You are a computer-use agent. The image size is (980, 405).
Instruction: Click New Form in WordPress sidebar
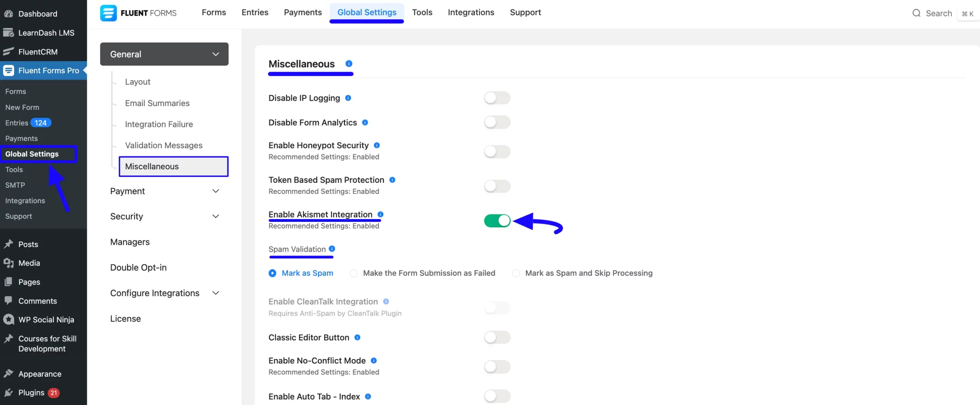(x=22, y=107)
